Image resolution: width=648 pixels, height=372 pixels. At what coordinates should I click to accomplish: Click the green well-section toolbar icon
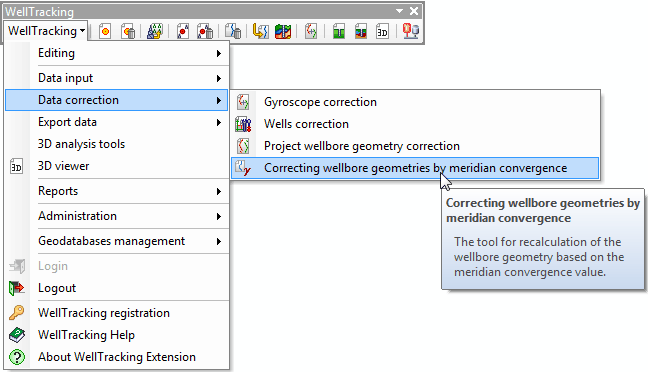click(x=338, y=31)
